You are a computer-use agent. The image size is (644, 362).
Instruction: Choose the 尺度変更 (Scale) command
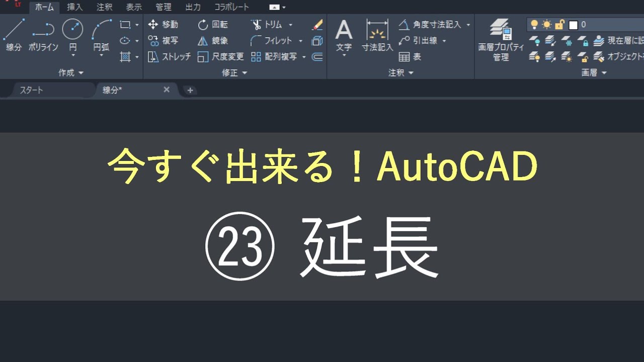221,57
